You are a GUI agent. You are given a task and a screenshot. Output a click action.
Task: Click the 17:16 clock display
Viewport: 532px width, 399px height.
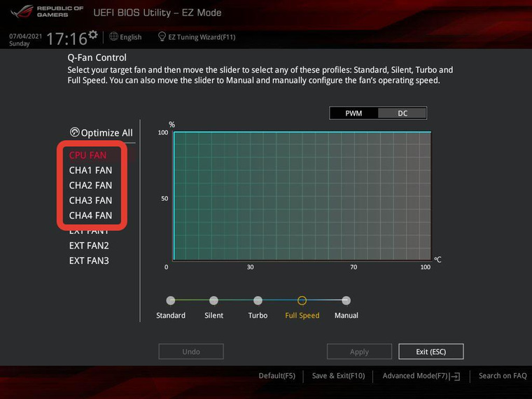66,38
